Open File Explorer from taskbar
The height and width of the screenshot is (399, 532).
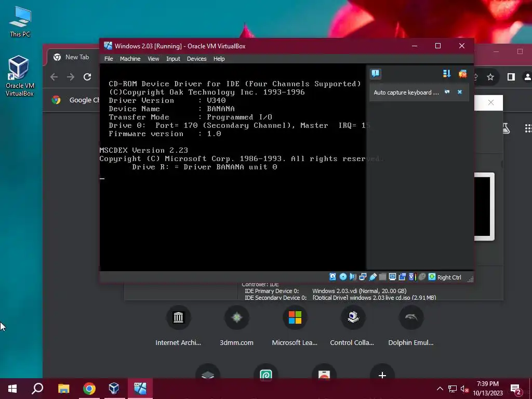[x=63, y=389]
